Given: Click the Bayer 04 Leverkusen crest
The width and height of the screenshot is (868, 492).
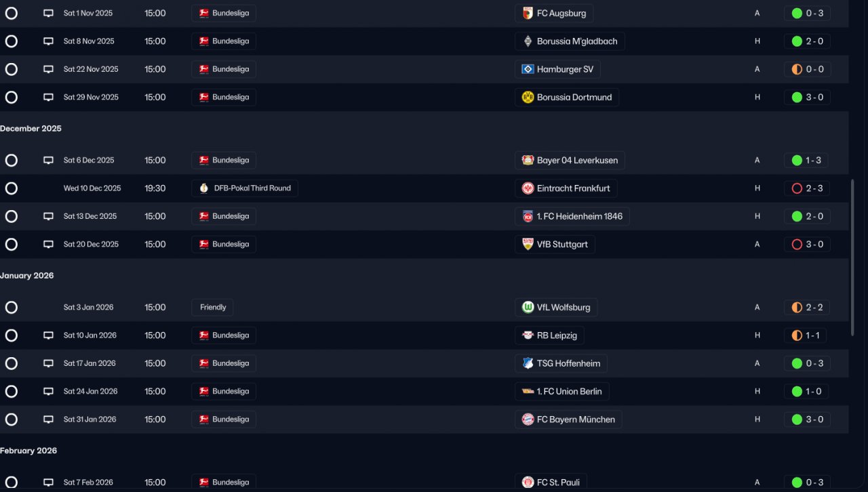Looking at the screenshot, I should click(x=528, y=161).
